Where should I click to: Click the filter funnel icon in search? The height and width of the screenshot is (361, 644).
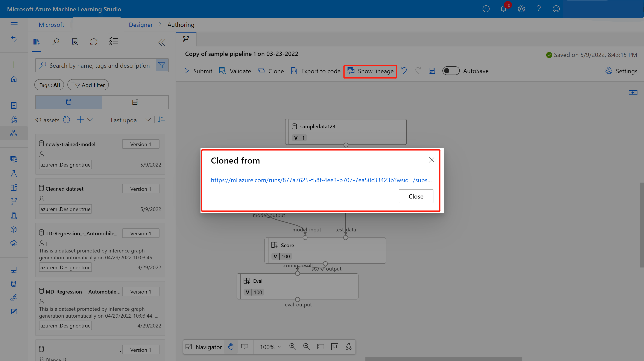pos(161,66)
